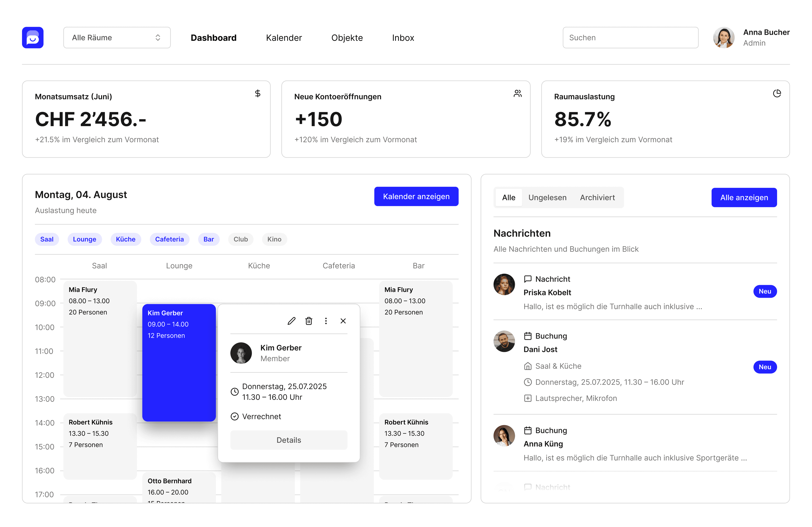The image size is (812, 527).
Task: Close the Kim Gerber booking popup
Action: [343, 321]
